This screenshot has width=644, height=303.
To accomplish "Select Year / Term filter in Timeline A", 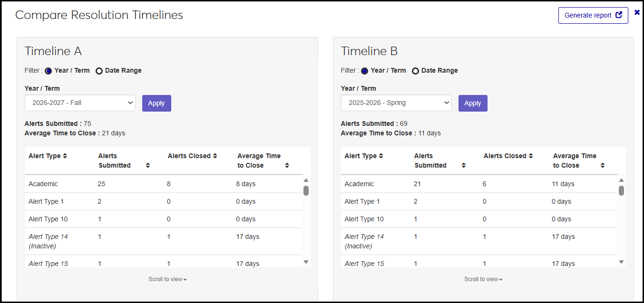I will [49, 71].
